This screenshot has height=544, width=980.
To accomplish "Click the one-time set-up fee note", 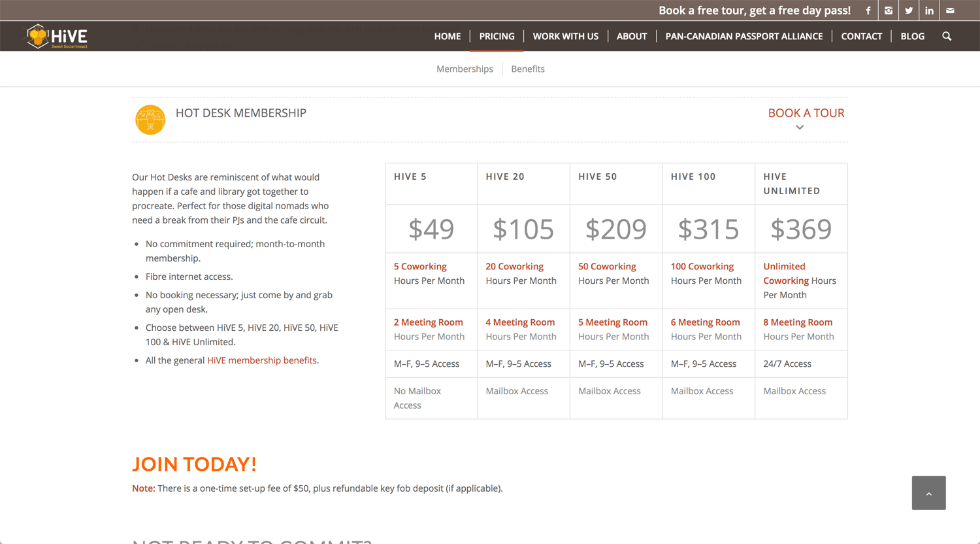I will point(318,488).
